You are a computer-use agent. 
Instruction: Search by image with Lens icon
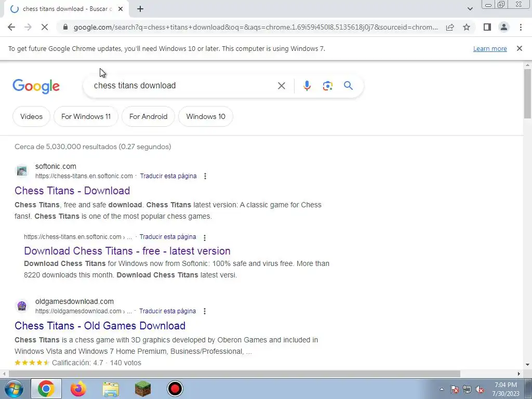pyautogui.click(x=327, y=86)
